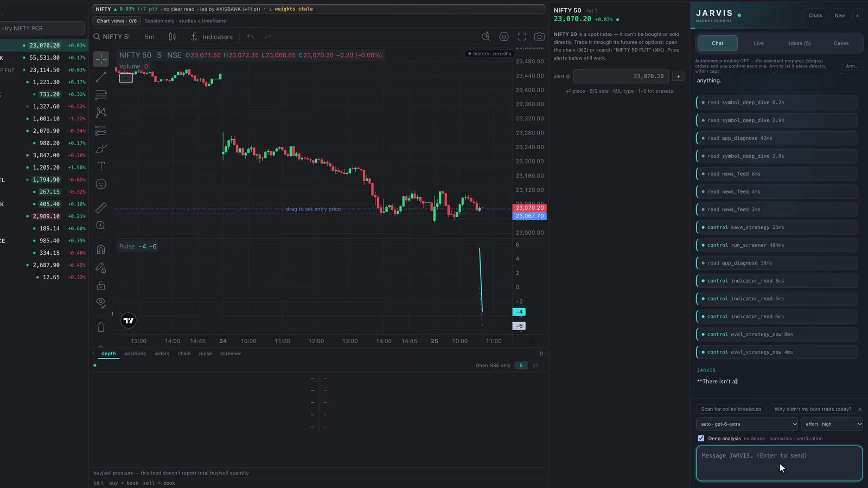Undo the last chart action
This screenshot has width=868, height=488.
click(251, 37)
